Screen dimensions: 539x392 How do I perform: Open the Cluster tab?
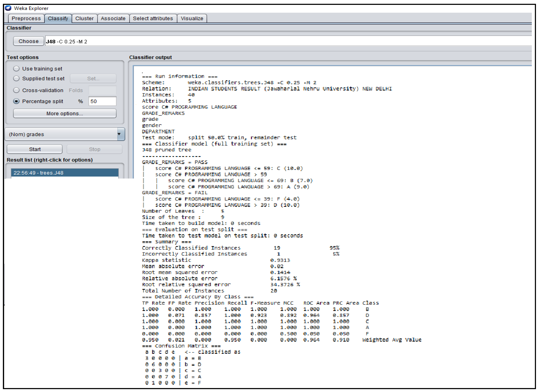[x=84, y=19]
